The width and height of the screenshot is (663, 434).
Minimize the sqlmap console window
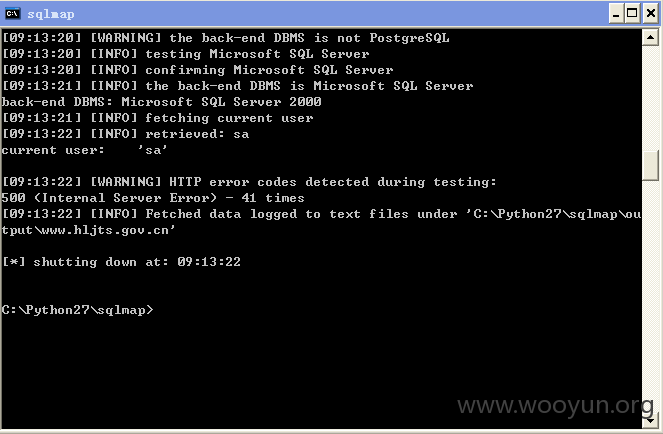click(x=616, y=14)
